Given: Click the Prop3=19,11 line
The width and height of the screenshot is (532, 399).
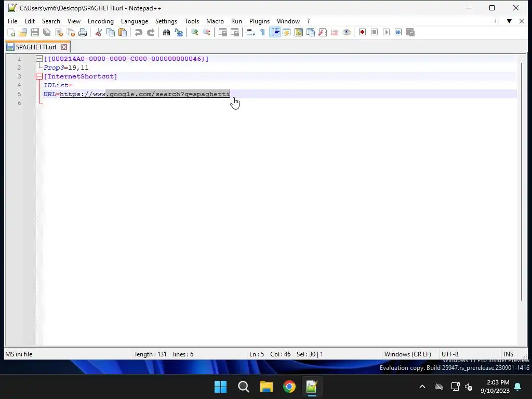Looking at the screenshot, I should 66,68.
